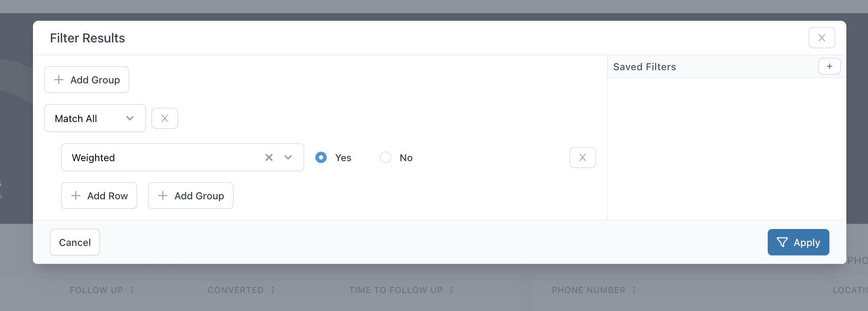Image resolution: width=868 pixels, height=311 pixels.
Task: Add a new filter row
Action: point(99,196)
